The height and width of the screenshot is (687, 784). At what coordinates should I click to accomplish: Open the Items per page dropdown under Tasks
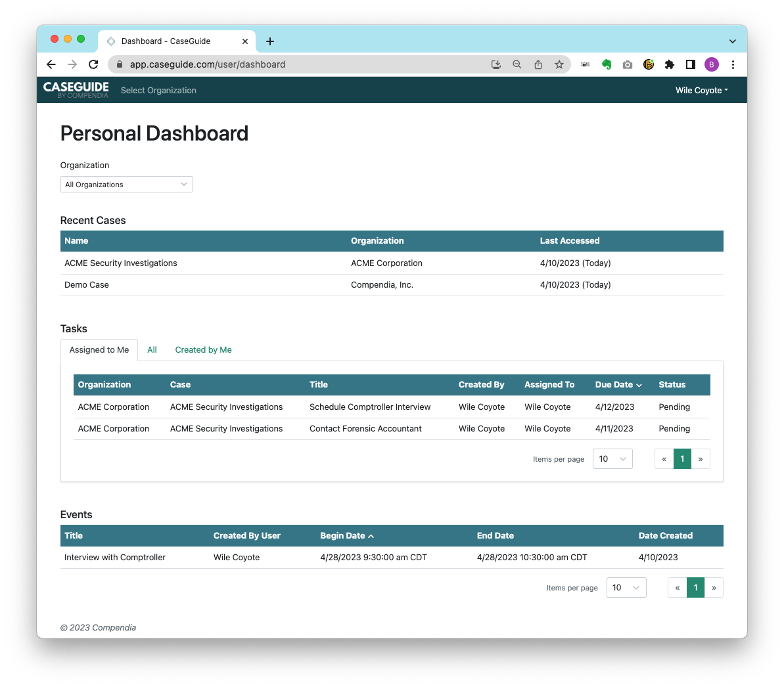click(612, 458)
